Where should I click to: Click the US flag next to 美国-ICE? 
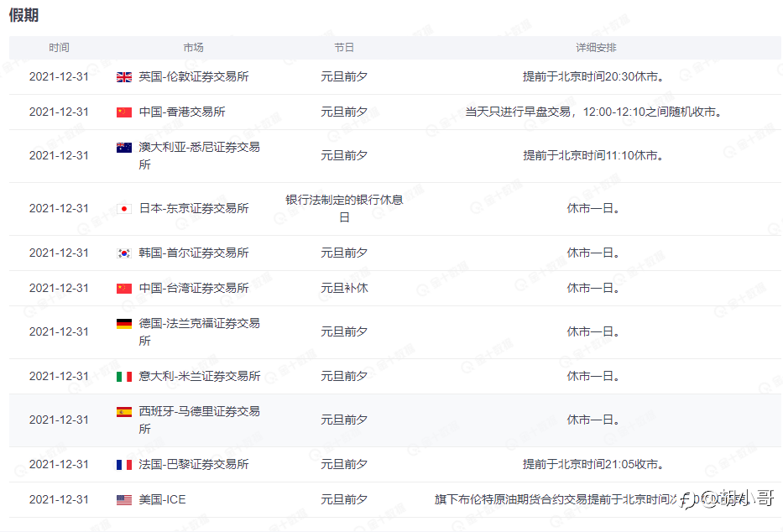click(x=124, y=499)
